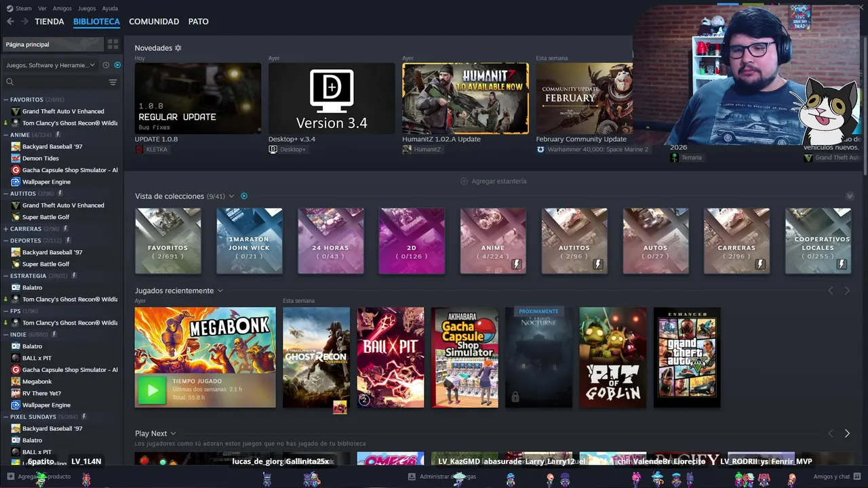Click the BALL x PIT icon under INDIE
The width and height of the screenshot is (868, 488).
[16, 358]
